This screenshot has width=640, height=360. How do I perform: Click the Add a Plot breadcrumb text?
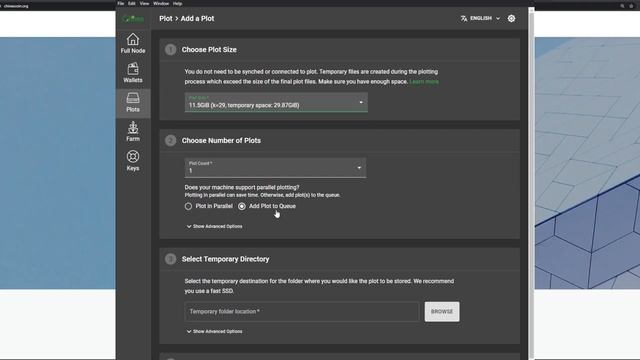pyautogui.click(x=197, y=18)
